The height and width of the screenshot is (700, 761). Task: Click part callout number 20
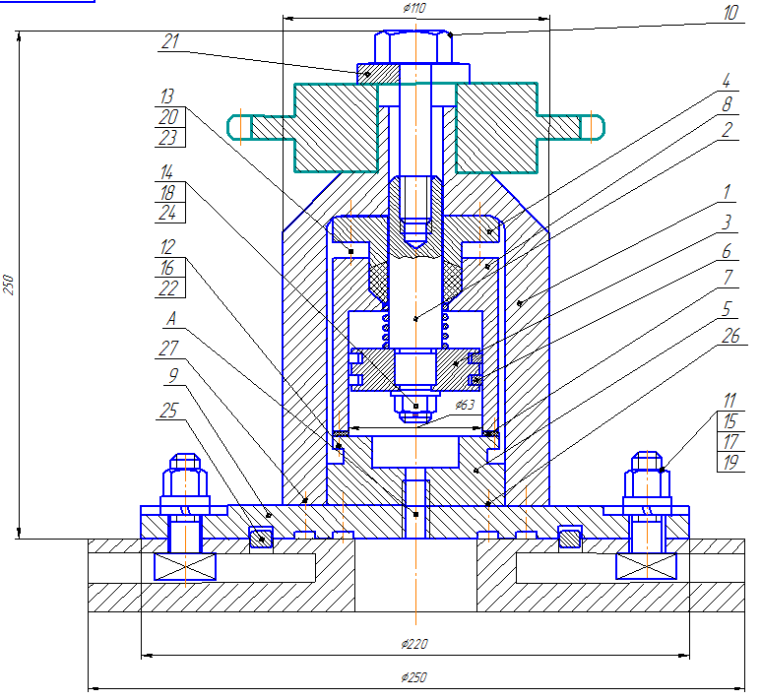tap(168, 117)
